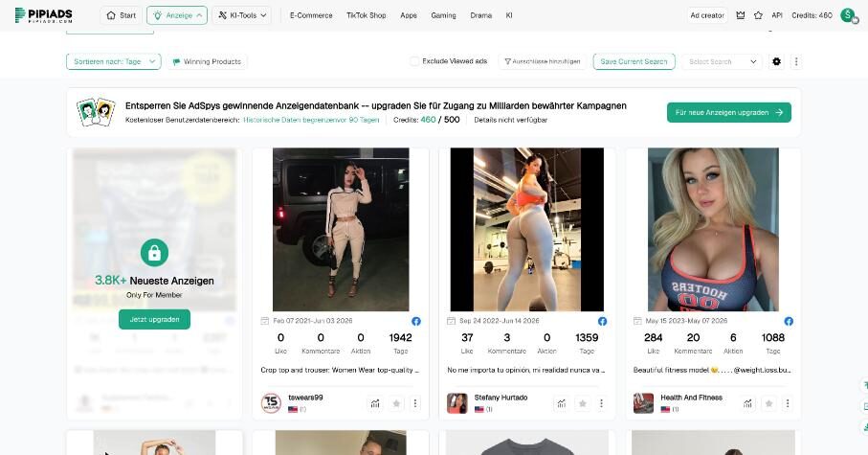Click Für neue Anzeigen upgraden button
Viewport: 868px width, 455px height.
(728, 112)
